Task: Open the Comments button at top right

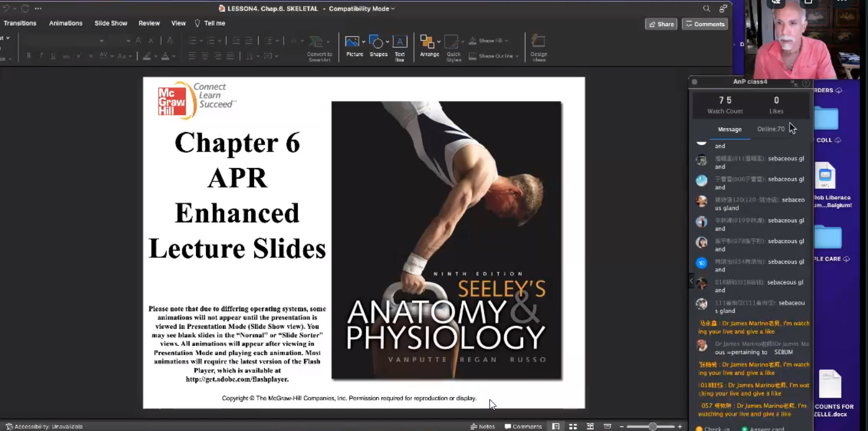Action: [705, 24]
